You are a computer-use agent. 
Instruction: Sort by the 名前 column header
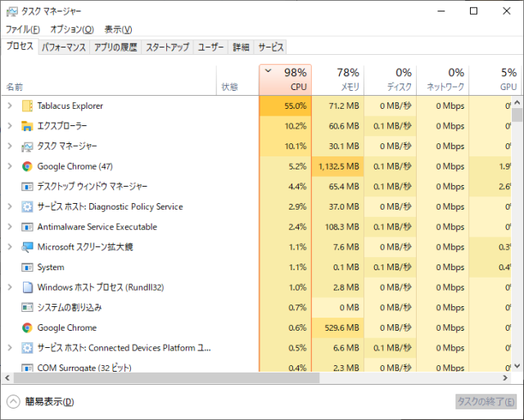point(109,79)
